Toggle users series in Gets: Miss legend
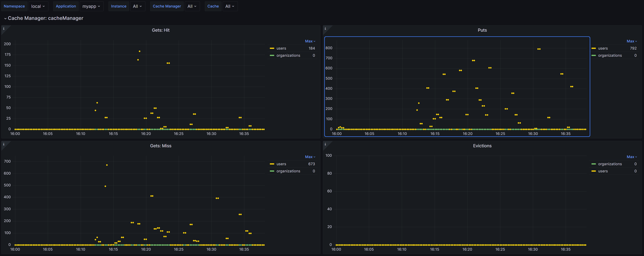This screenshot has height=256, width=644. click(x=281, y=164)
